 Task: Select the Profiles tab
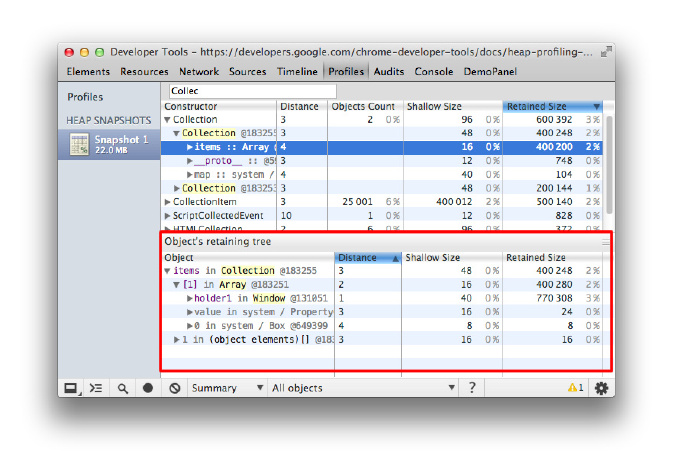346,71
